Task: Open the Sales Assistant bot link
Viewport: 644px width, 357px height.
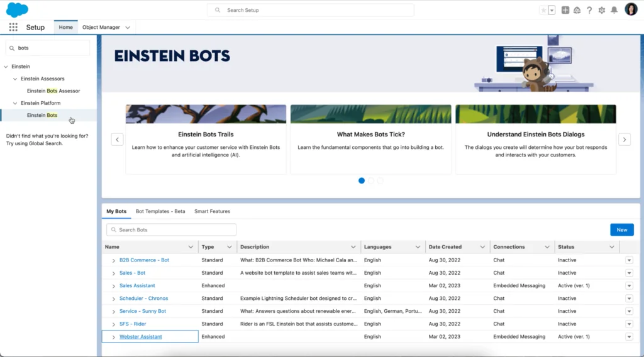Action: pyautogui.click(x=137, y=285)
